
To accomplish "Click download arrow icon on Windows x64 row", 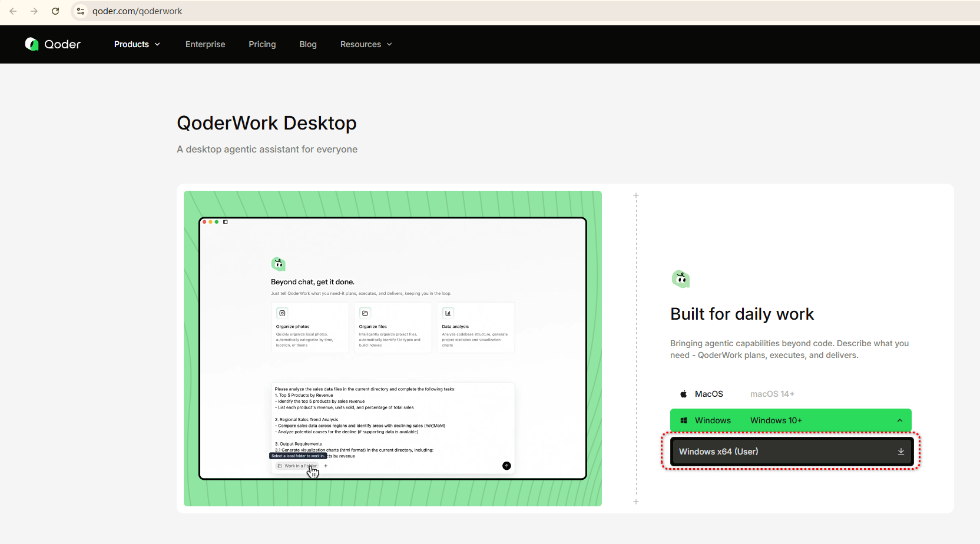I will (x=900, y=452).
